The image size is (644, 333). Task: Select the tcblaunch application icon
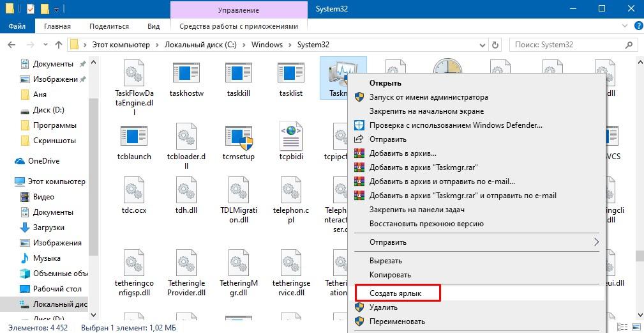134,137
